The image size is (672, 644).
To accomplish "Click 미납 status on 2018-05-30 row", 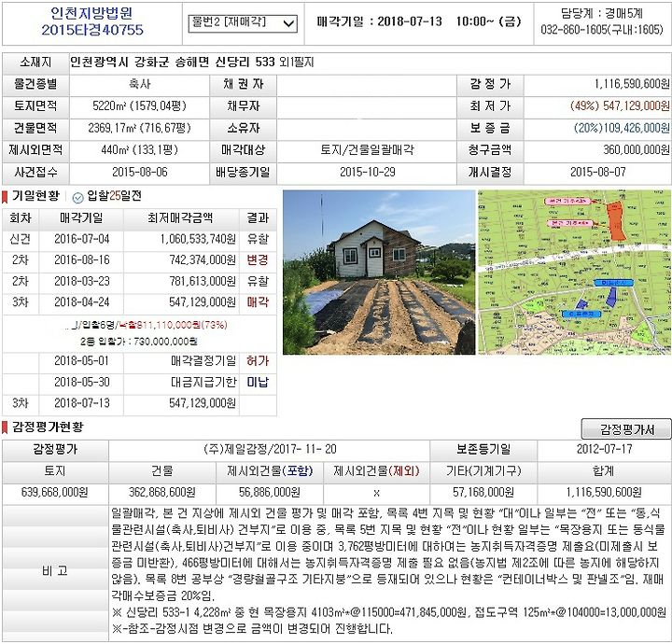I will coord(258,382).
